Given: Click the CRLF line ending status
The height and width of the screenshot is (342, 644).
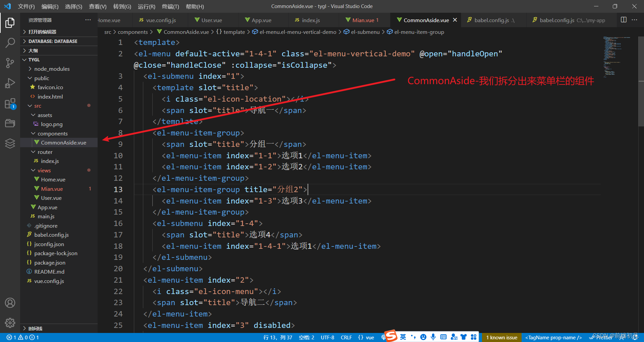Looking at the screenshot, I should [x=346, y=337].
